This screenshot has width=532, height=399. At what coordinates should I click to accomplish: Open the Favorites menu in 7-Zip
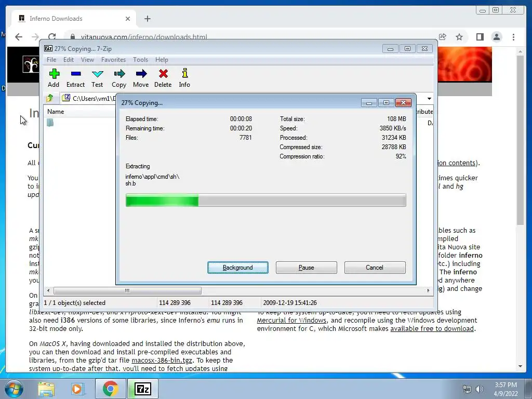tap(113, 60)
